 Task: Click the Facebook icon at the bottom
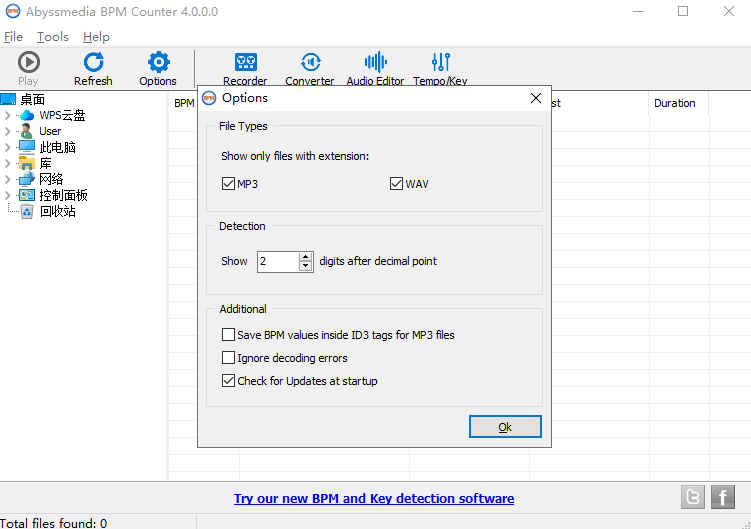tap(723, 497)
